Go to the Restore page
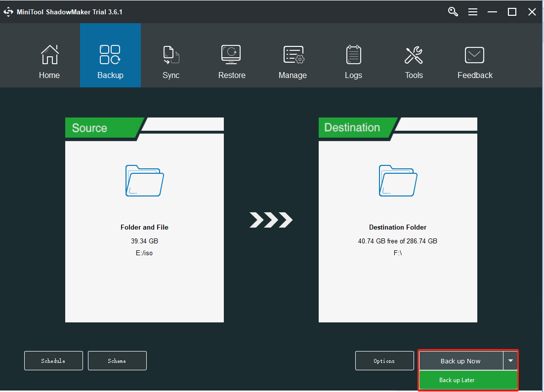The width and height of the screenshot is (544, 392). pyautogui.click(x=231, y=55)
